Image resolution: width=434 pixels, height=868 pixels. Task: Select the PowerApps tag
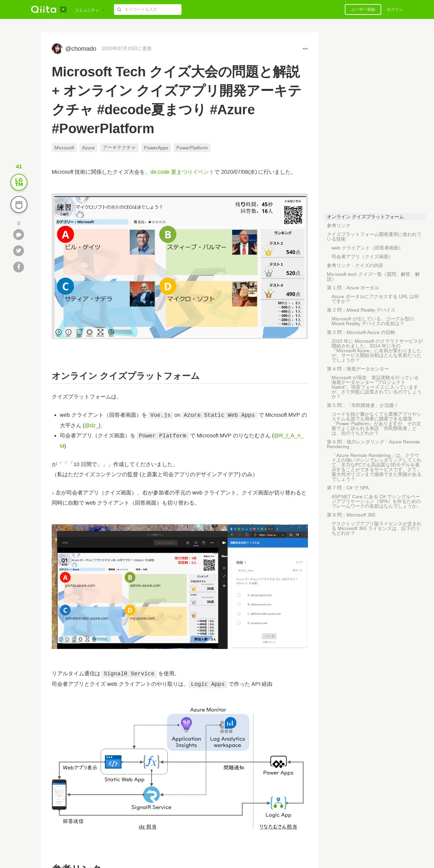156,148
